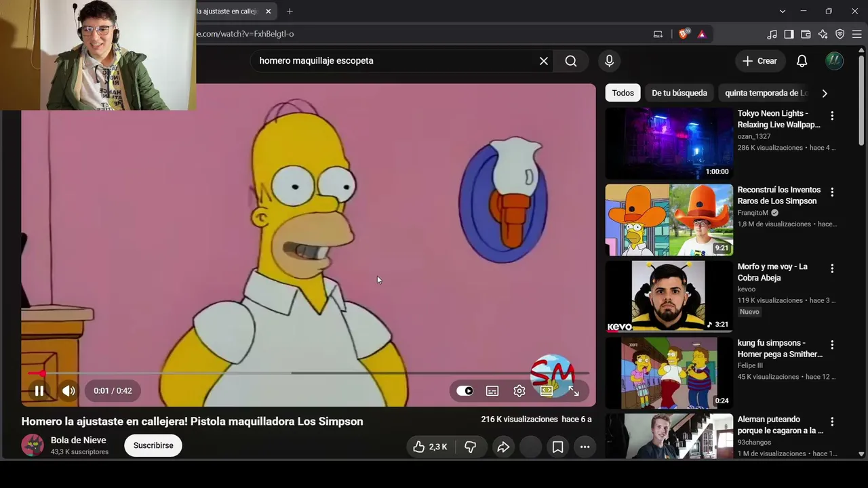Switch to theater mode in the player

click(x=547, y=391)
